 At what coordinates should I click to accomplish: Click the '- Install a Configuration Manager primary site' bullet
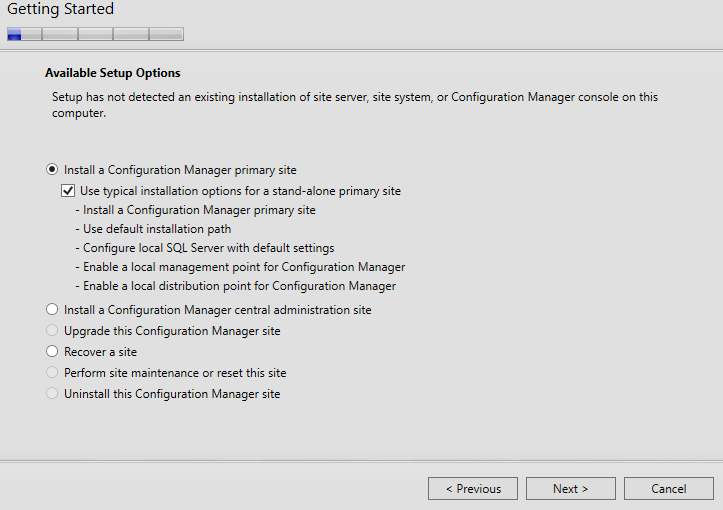pyautogui.click(x=196, y=210)
